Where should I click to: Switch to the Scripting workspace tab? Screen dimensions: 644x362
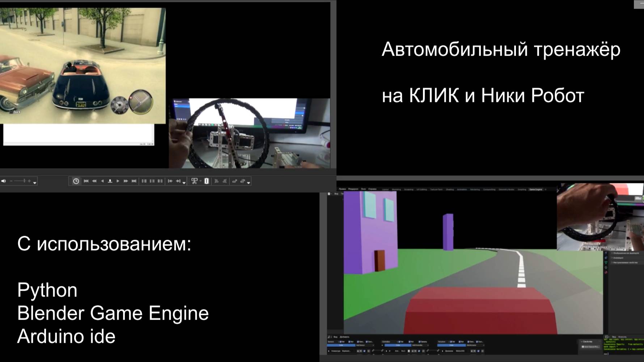click(x=521, y=189)
